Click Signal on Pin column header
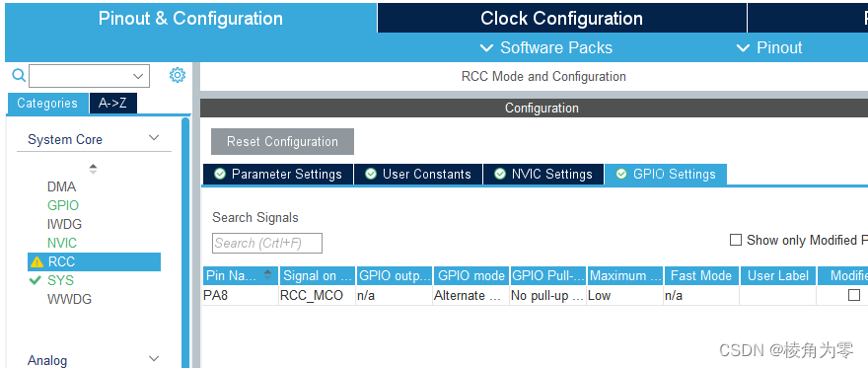This screenshot has width=868, height=368. [x=318, y=275]
